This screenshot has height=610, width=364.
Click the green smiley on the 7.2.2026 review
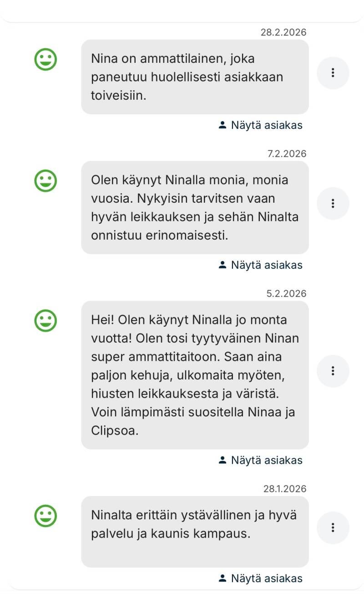(x=46, y=181)
